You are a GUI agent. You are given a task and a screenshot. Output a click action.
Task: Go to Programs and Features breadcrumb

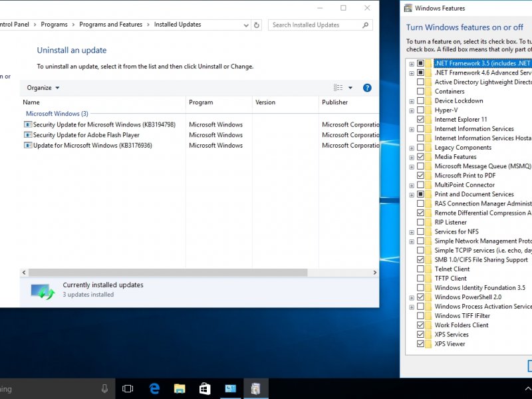tap(111, 25)
